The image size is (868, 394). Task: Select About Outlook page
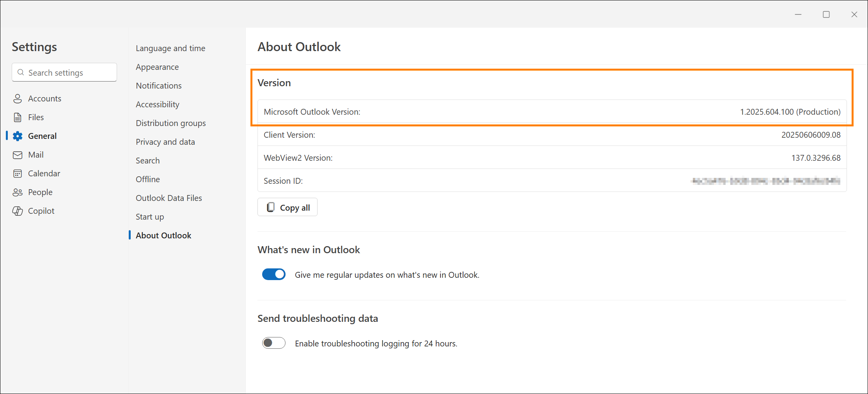coord(163,236)
